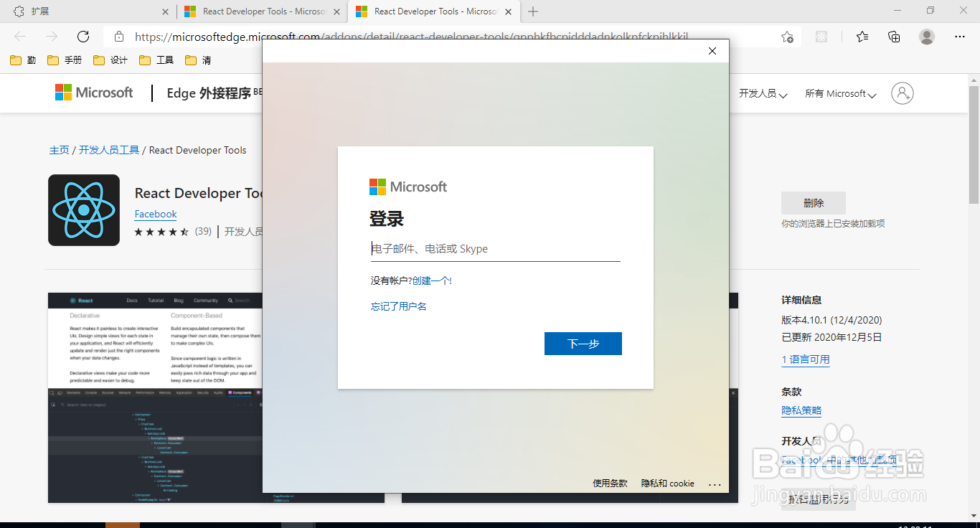Open the 工具 bookmarks folder
This screenshot has height=528, width=980.
click(x=156, y=60)
